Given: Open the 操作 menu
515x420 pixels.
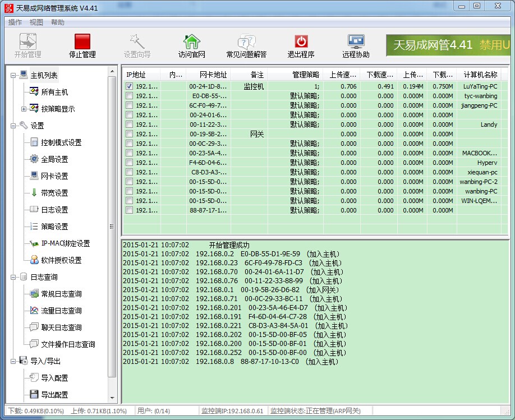Looking at the screenshot, I should point(15,22).
